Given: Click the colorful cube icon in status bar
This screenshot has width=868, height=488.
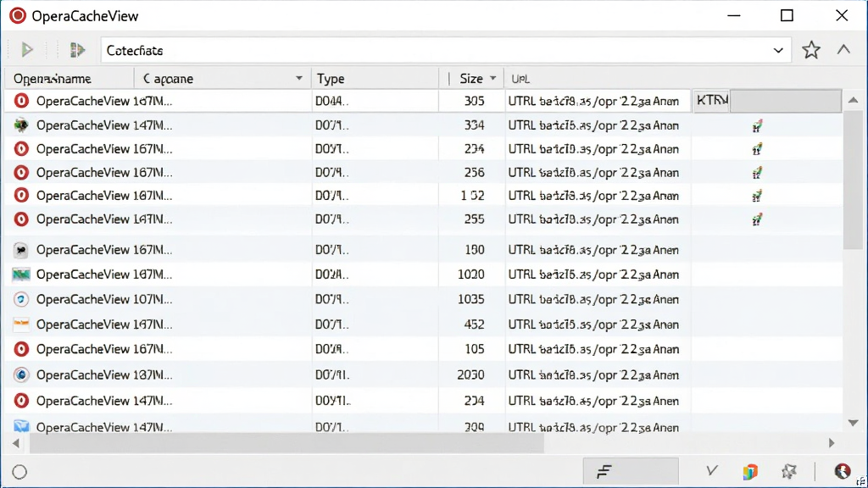Looking at the screenshot, I should click(750, 471).
